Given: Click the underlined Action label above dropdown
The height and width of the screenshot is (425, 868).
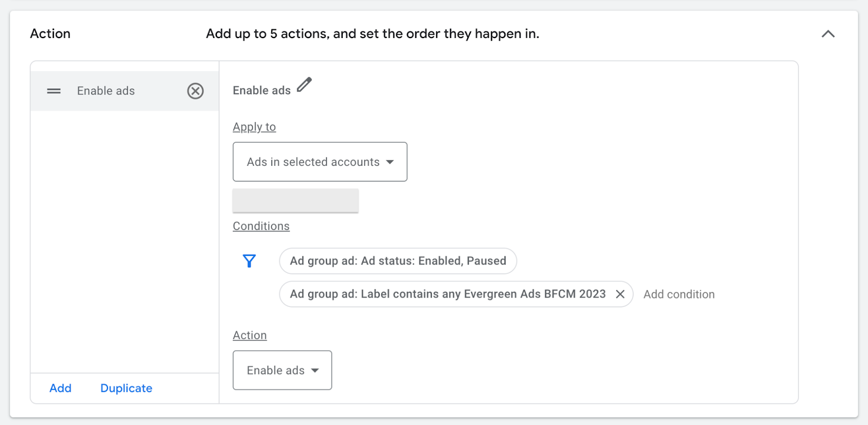Looking at the screenshot, I should point(250,335).
